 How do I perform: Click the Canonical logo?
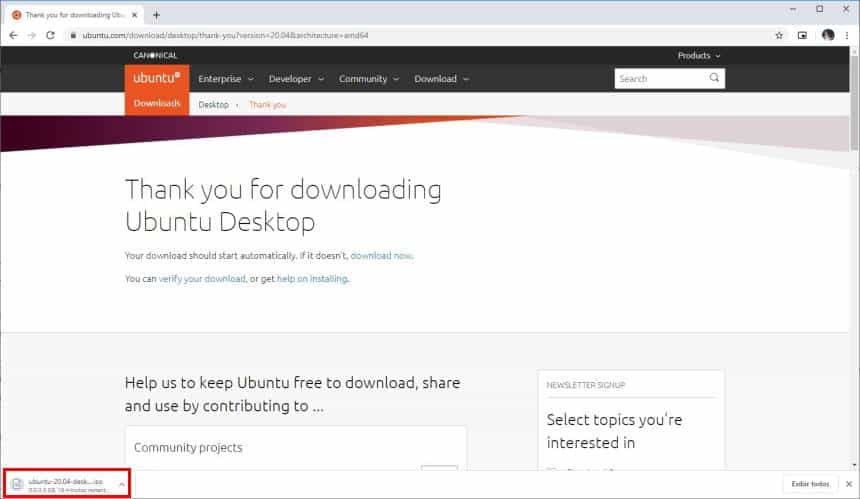pyautogui.click(x=155, y=55)
